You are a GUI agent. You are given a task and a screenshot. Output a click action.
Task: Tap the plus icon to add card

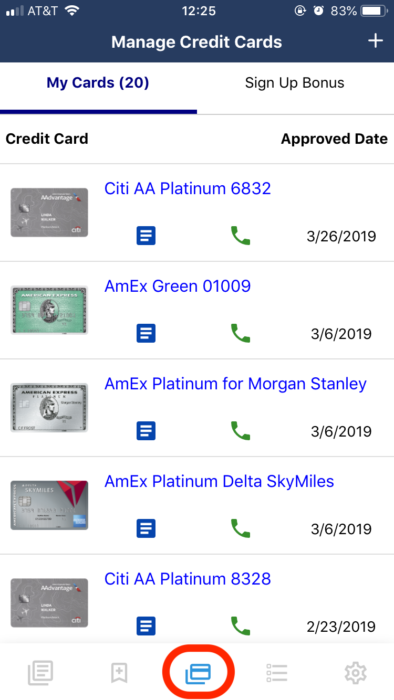coord(376,41)
